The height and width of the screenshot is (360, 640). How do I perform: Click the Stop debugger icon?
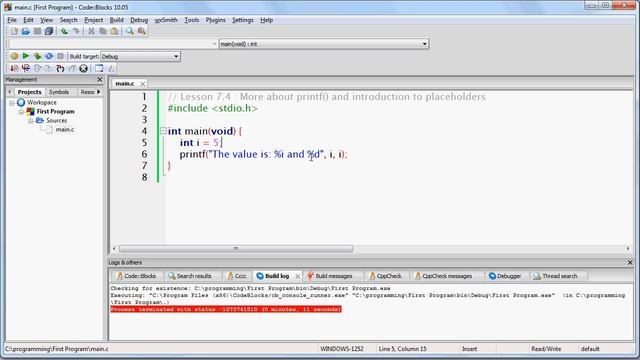coord(84,69)
